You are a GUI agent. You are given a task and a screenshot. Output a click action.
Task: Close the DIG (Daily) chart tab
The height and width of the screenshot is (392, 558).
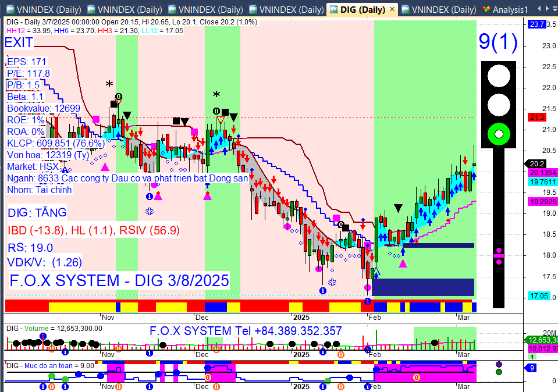(392, 9)
